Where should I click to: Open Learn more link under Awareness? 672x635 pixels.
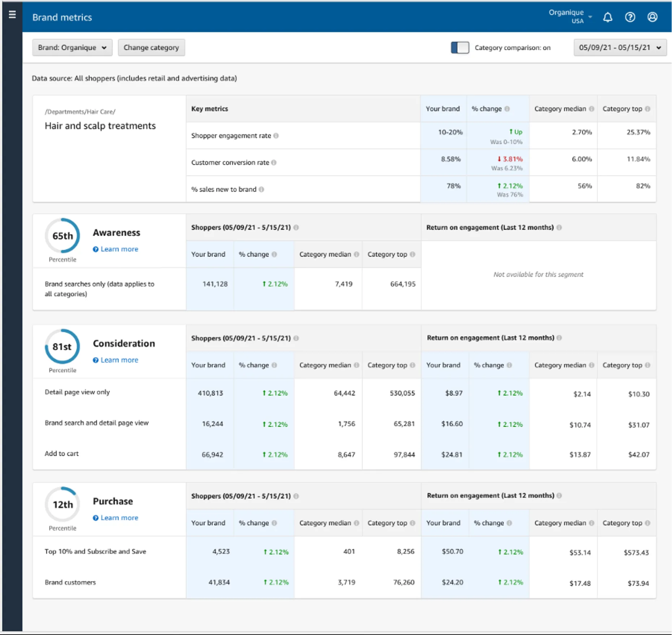coord(119,249)
